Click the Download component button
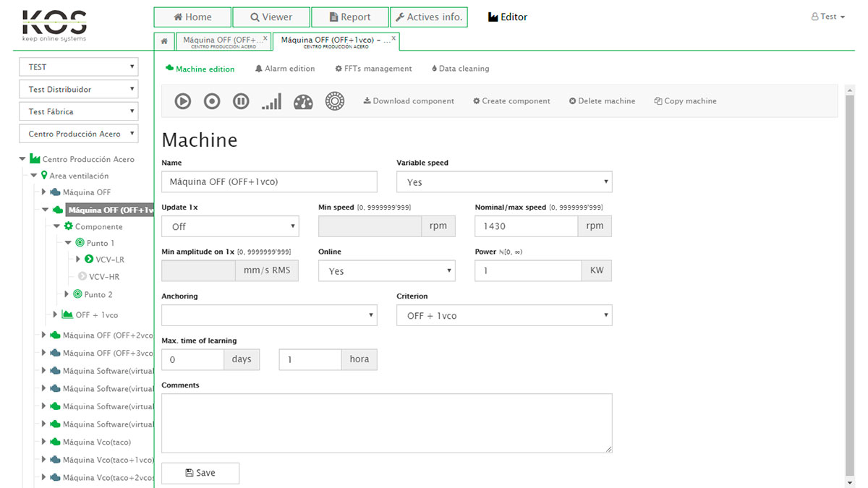The width and height of the screenshot is (868, 488). pyautogui.click(x=409, y=101)
